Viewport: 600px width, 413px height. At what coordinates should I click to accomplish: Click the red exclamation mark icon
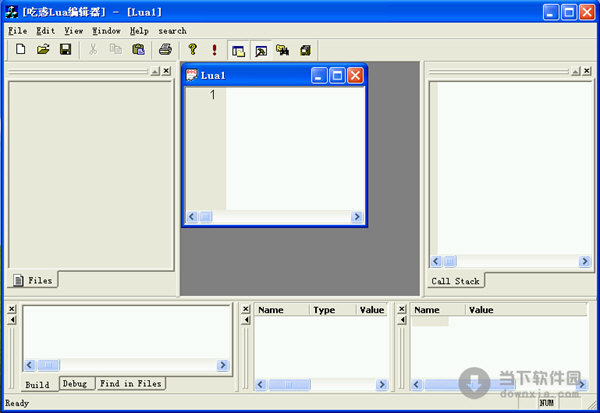(x=214, y=50)
